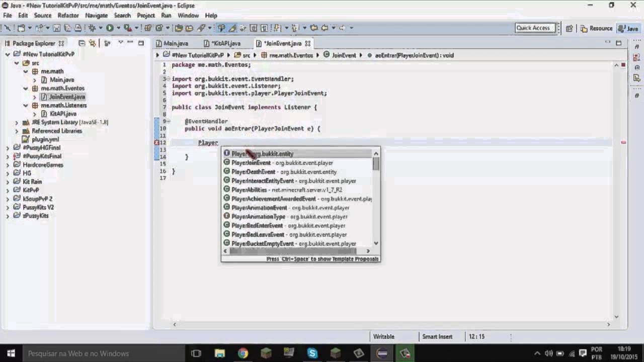644x362 pixels.
Task: Expand the JRE System Library node
Action: (x=17, y=122)
